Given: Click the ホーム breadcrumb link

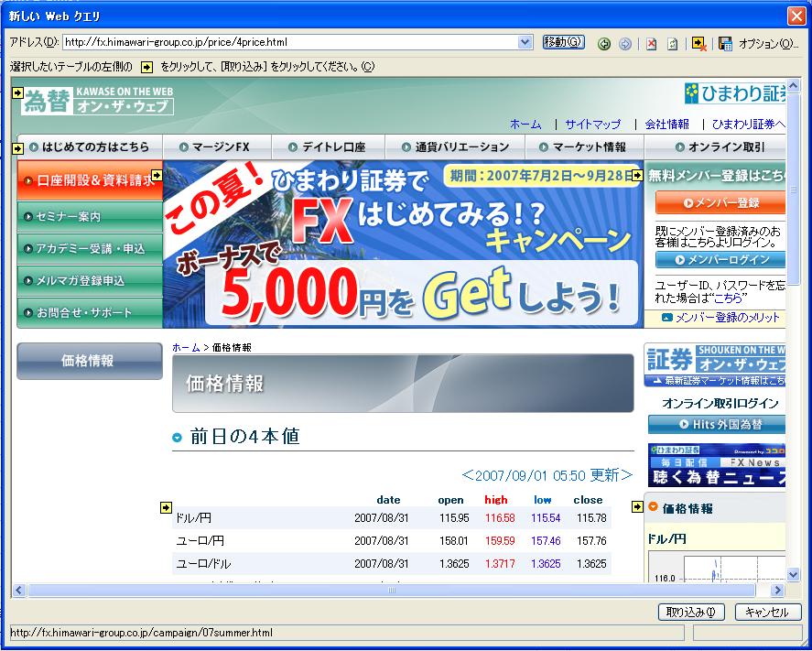Looking at the screenshot, I should point(186,348).
